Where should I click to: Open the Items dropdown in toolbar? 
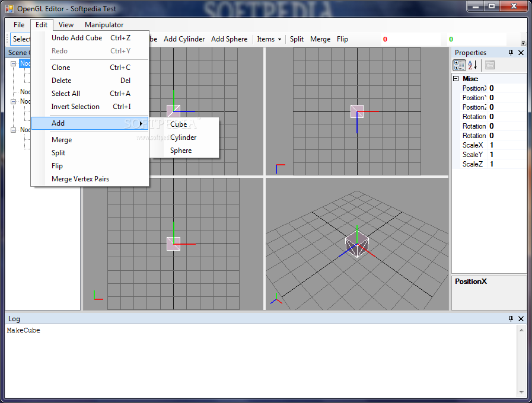pyautogui.click(x=269, y=39)
